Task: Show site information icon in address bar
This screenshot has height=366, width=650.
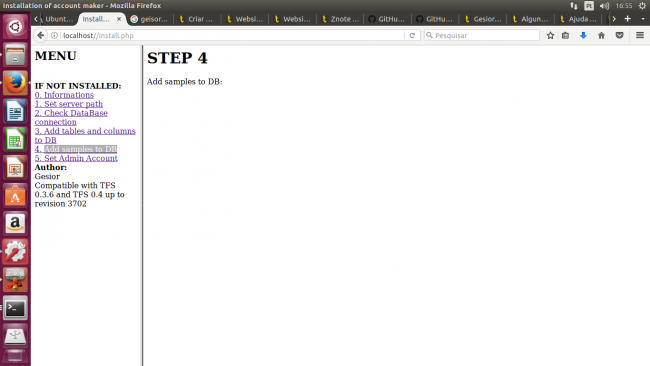Action: pos(54,36)
